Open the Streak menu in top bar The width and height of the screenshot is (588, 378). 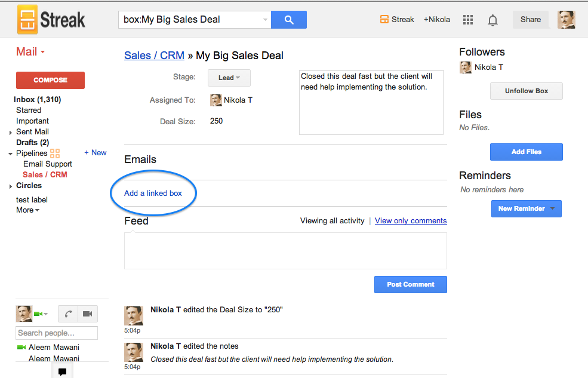click(397, 20)
